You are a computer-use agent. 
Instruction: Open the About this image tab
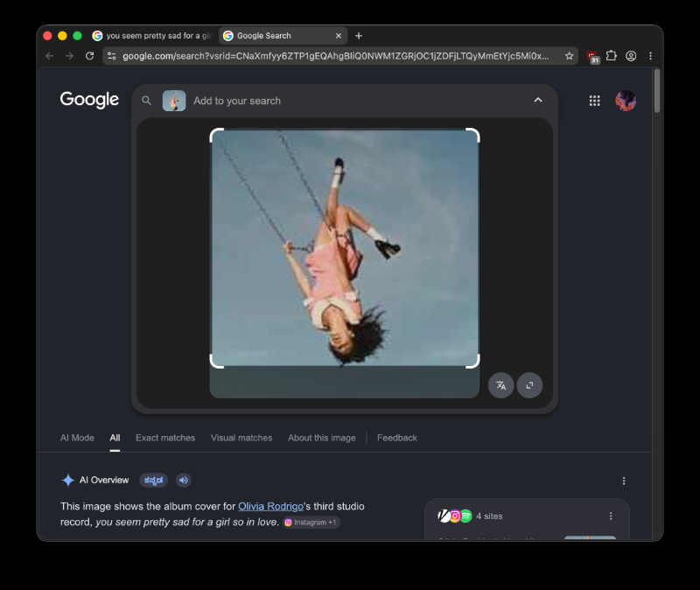point(322,438)
